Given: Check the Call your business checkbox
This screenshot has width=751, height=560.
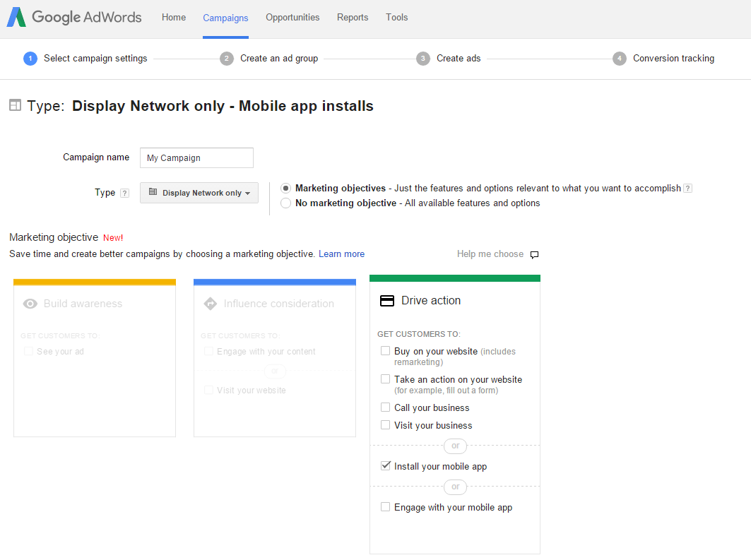Looking at the screenshot, I should tap(385, 407).
